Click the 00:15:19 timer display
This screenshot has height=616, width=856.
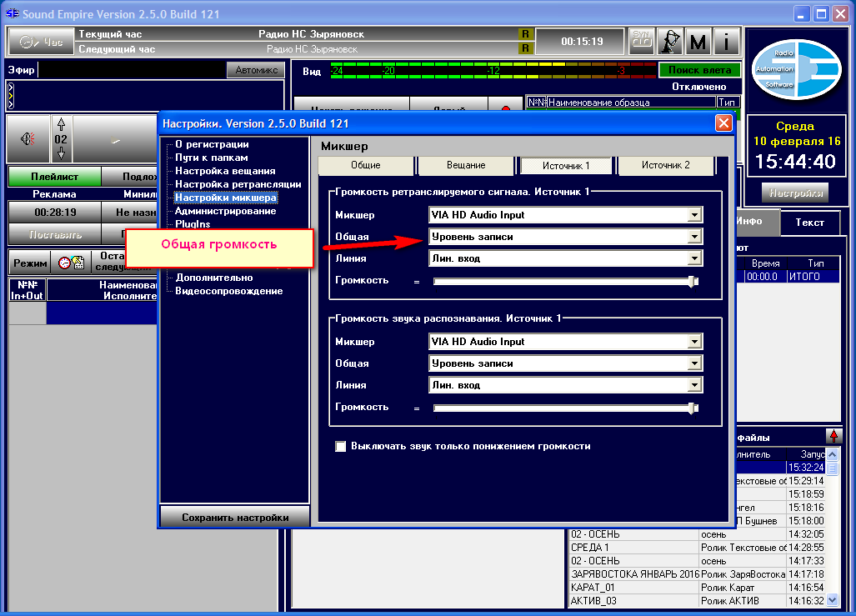pyautogui.click(x=582, y=42)
